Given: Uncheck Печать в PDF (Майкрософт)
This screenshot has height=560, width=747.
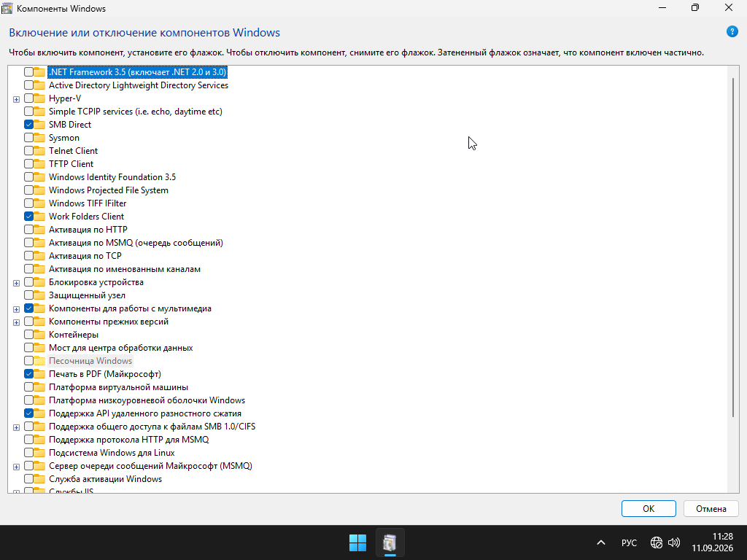Looking at the screenshot, I should [x=28, y=374].
